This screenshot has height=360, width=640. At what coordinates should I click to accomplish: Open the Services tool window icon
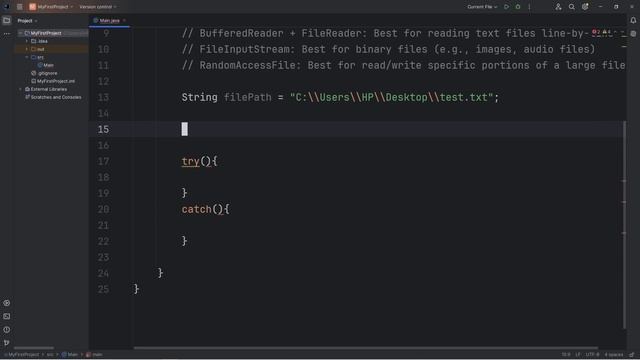(7, 303)
